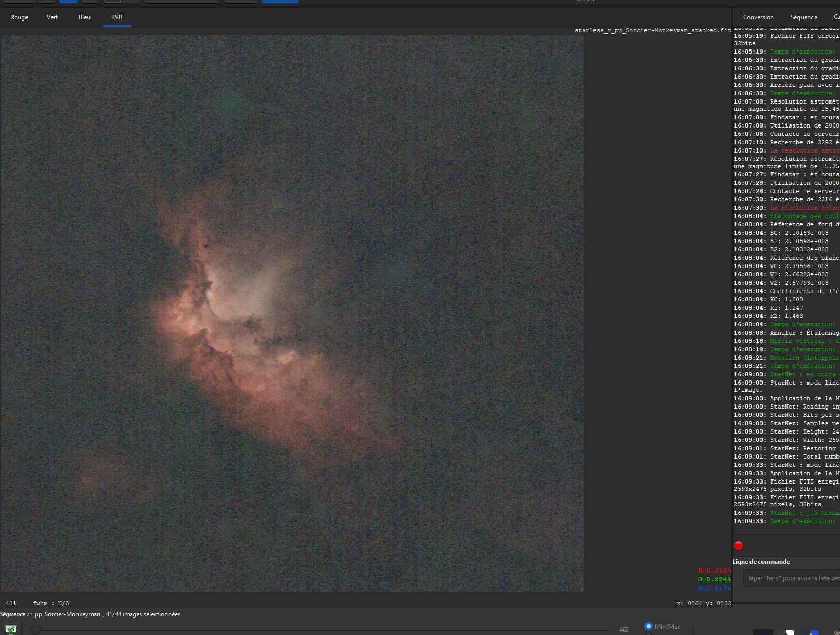Click the 'Coefficients de l'é' log line
840x635 pixels.
(786, 291)
